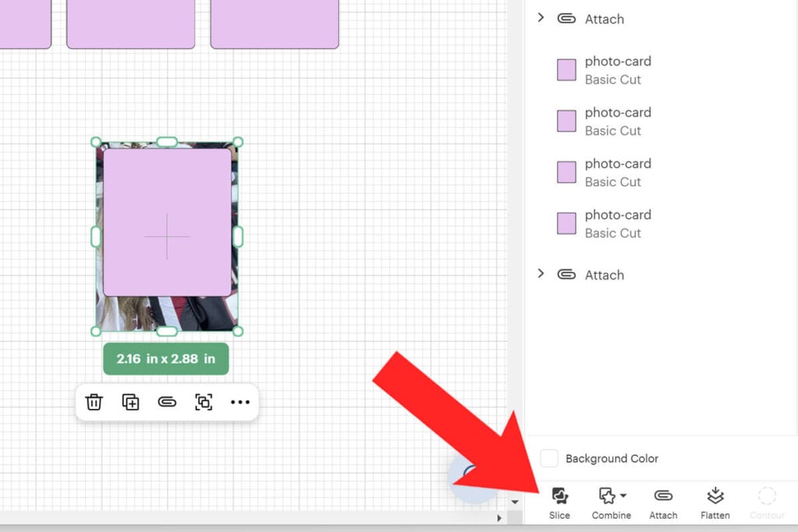The image size is (798, 532).
Task: Select the fourth photo-card Basic Cut layer
Action: point(618,224)
